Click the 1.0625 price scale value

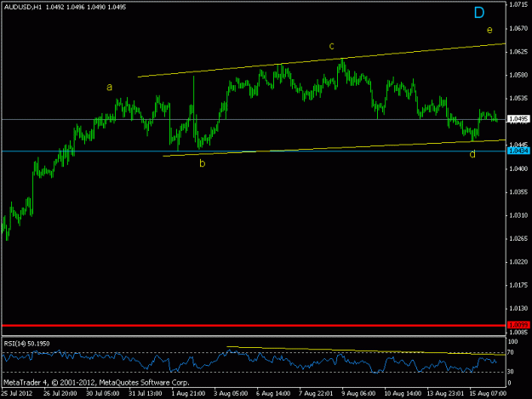(518, 52)
